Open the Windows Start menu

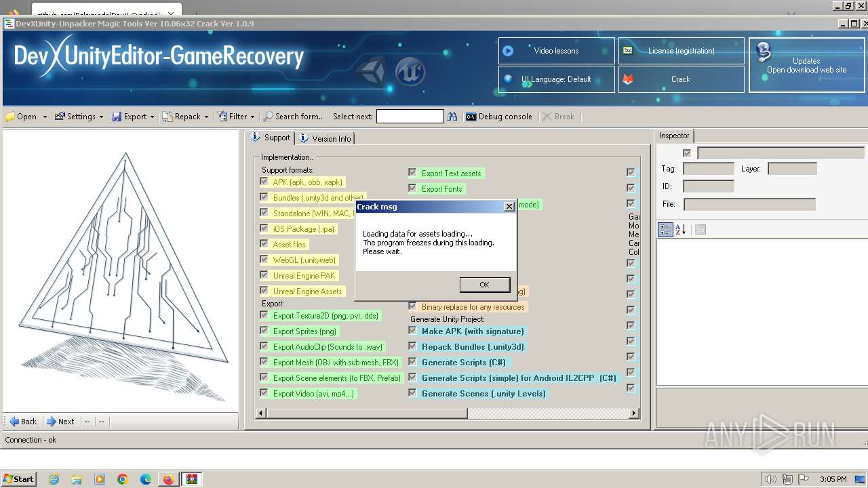tap(18, 479)
